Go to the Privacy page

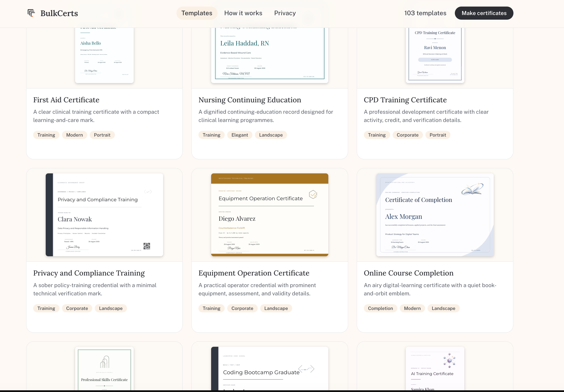(285, 13)
